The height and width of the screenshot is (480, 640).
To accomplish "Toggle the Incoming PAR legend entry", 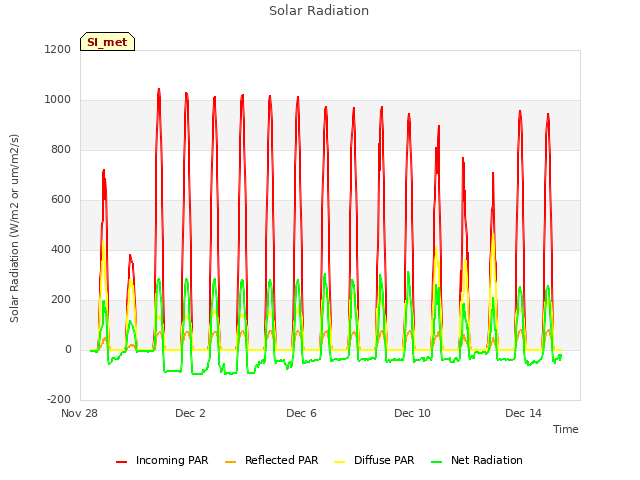I will [162, 460].
